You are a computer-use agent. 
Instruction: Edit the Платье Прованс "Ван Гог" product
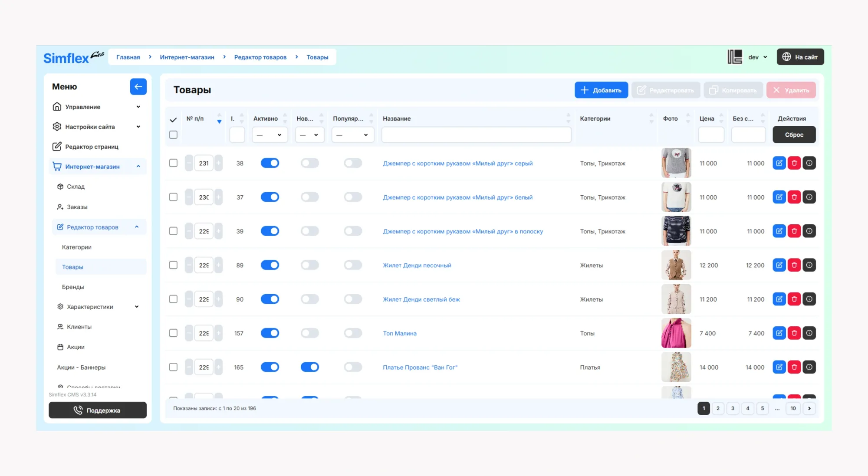point(779,367)
